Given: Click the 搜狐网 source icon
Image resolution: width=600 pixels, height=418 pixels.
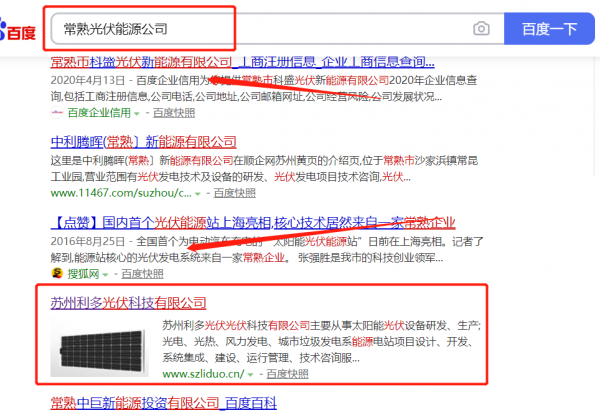Looking at the screenshot, I should point(59,272).
